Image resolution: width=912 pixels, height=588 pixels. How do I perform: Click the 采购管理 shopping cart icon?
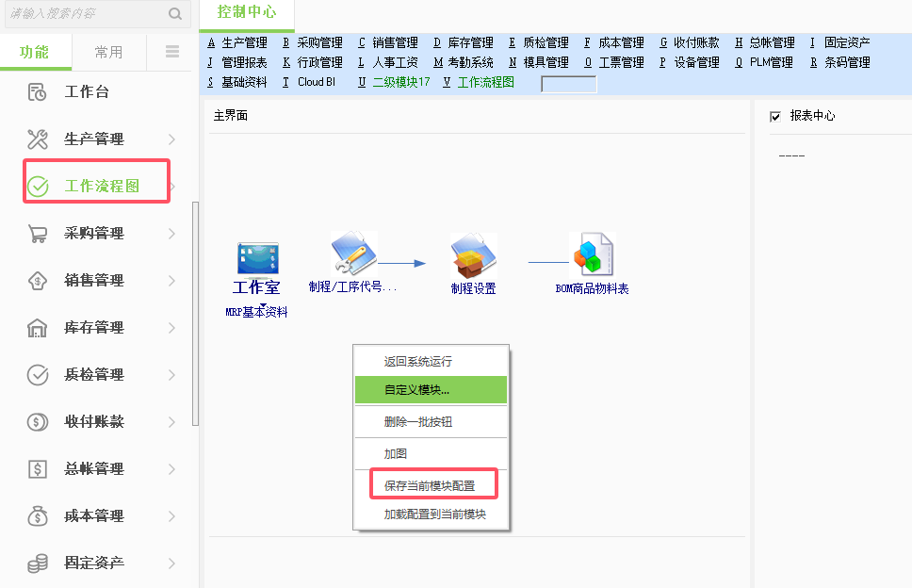38,234
